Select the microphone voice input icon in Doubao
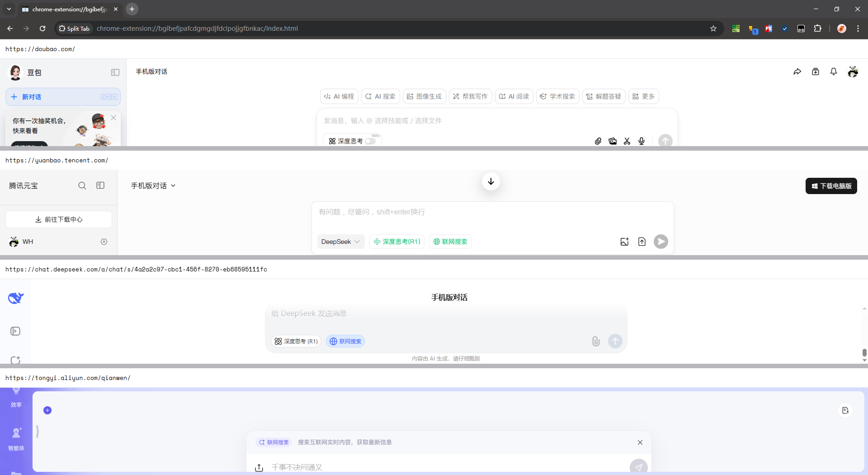The image size is (868, 475). (x=641, y=141)
